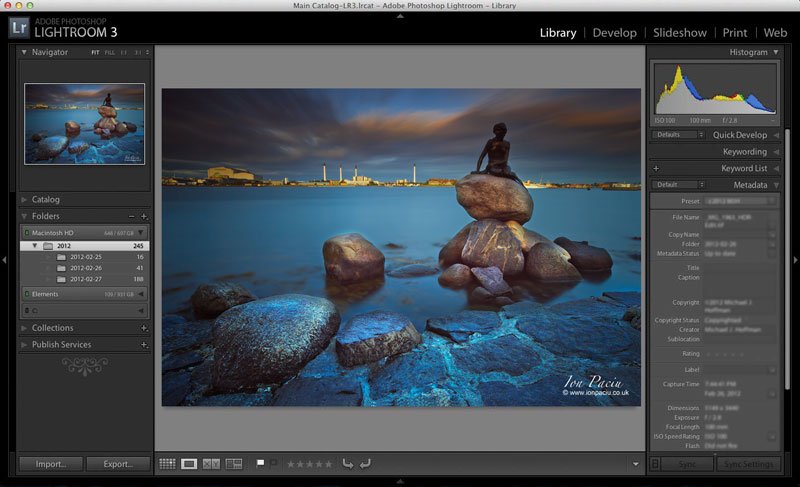Click the metadata Label field

tap(740, 370)
